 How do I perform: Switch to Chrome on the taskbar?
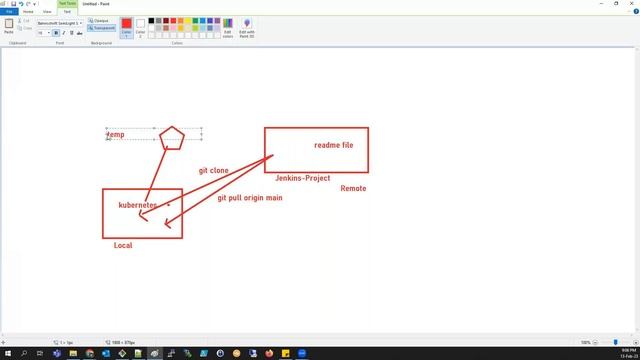pos(89,353)
